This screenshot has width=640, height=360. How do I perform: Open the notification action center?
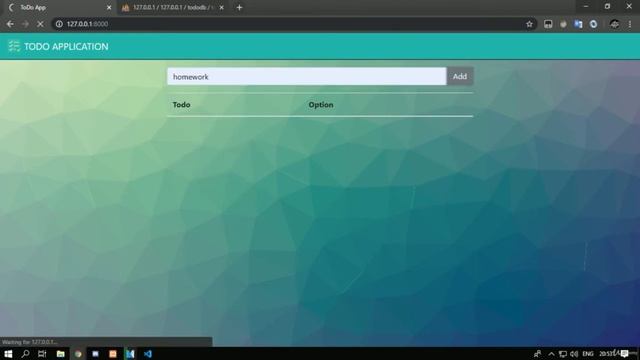coord(624,354)
